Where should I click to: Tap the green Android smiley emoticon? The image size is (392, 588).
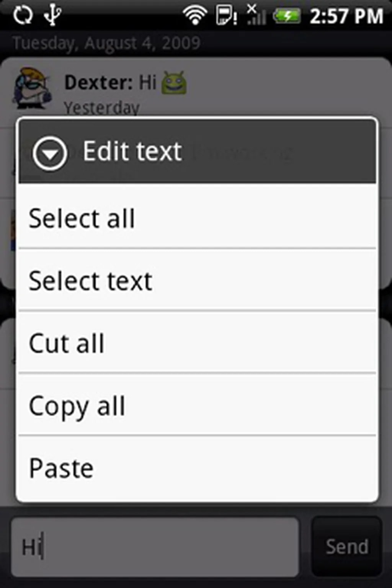174,83
